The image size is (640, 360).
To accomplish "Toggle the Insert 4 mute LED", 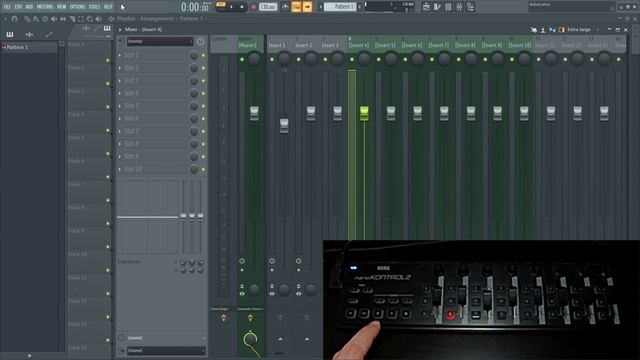I will [352, 60].
